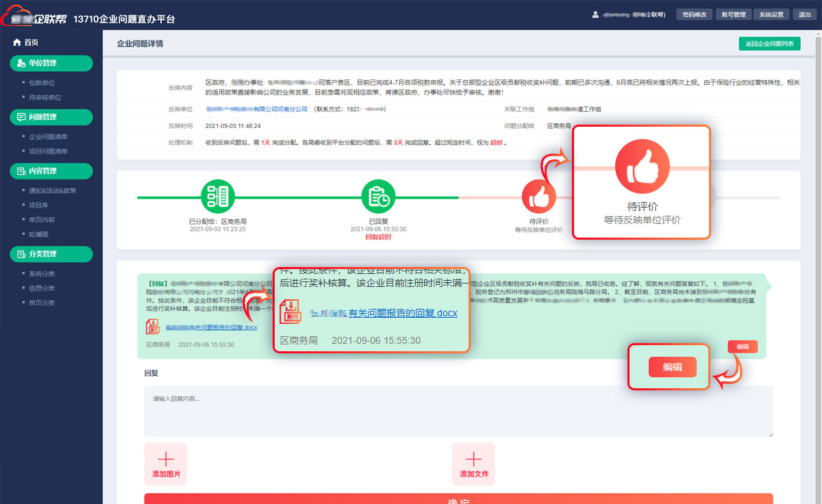Click the red thumbs-up 待评价 step icon
The height and width of the screenshot is (504, 822).
pos(538,197)
